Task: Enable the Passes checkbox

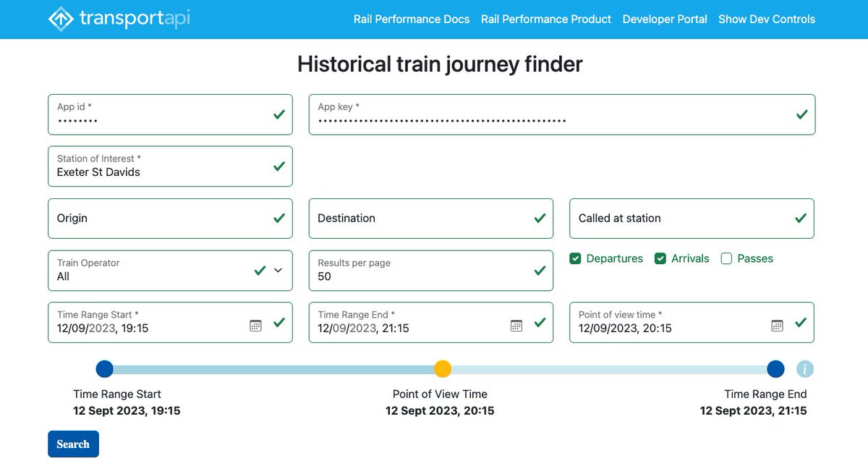Action: click(727, 258)
